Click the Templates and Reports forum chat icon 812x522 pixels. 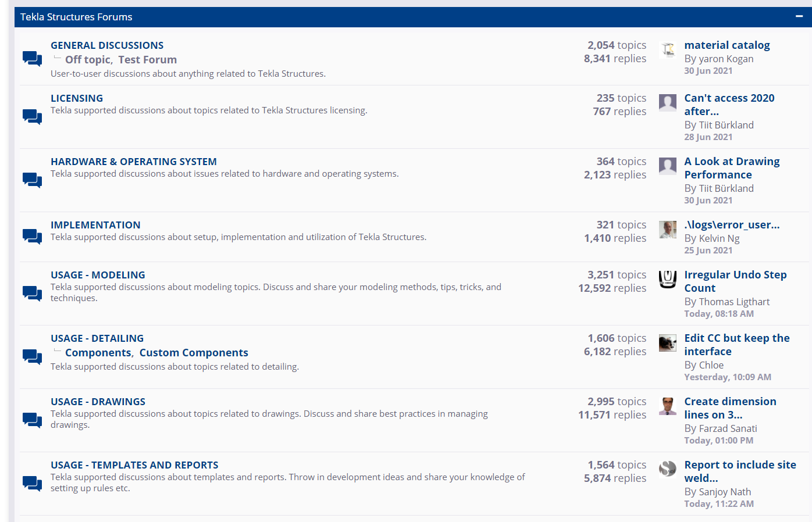(32, 483)
